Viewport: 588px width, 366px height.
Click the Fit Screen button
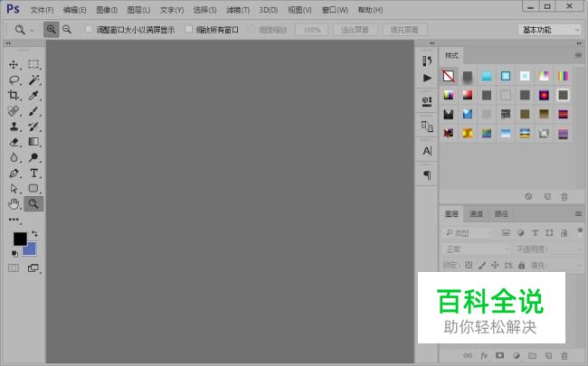tap(355, 30)
